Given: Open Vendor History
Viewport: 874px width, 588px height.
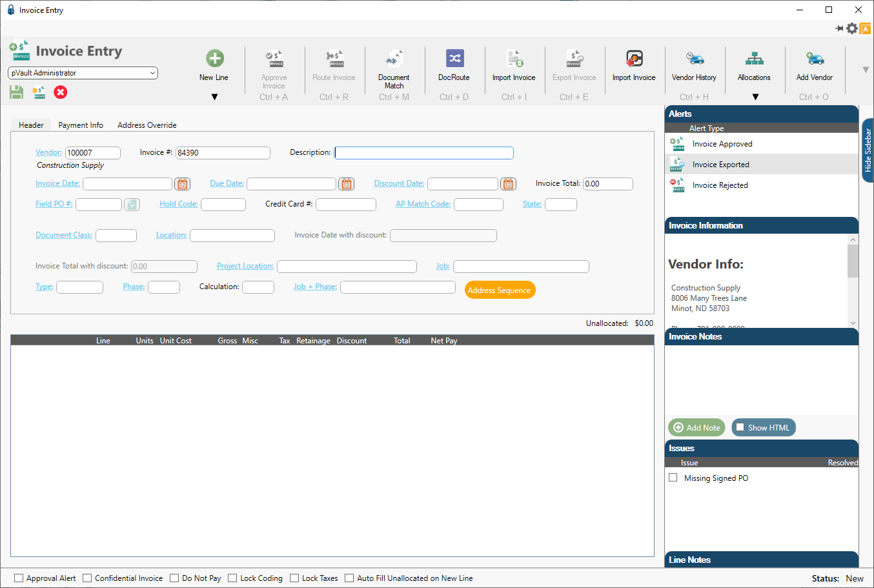Looking at the screenshot, I should (695, 58).
